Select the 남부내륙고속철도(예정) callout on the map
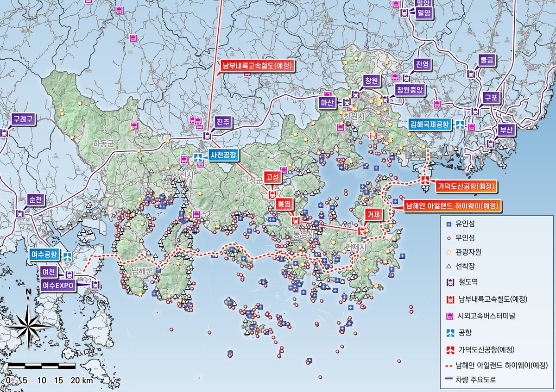556x392 pixels. coord(257,66)
